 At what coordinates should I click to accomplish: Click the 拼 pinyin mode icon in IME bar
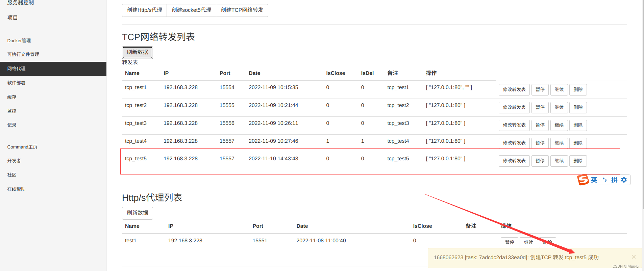[614, 180]
